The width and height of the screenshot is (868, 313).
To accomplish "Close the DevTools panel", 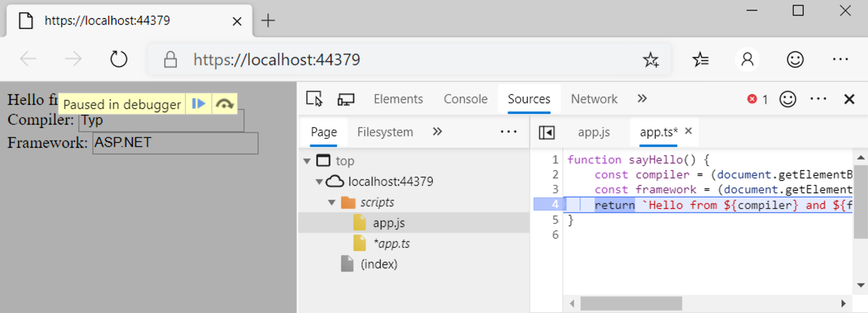I will pyautogui.click(x=849, y=99).
